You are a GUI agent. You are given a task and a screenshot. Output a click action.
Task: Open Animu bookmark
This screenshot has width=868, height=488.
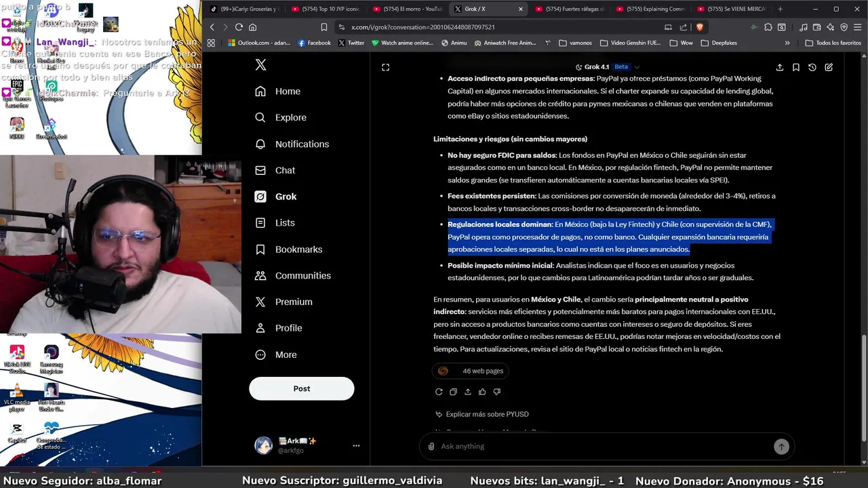[x=454, y=43]
